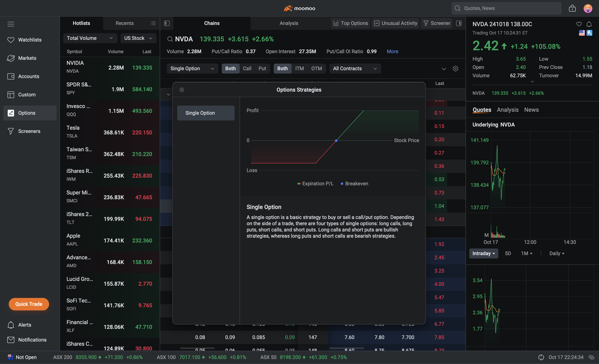Open the US Stock market dropdown
The image size is (599, 364).
(x=138, y=38)
